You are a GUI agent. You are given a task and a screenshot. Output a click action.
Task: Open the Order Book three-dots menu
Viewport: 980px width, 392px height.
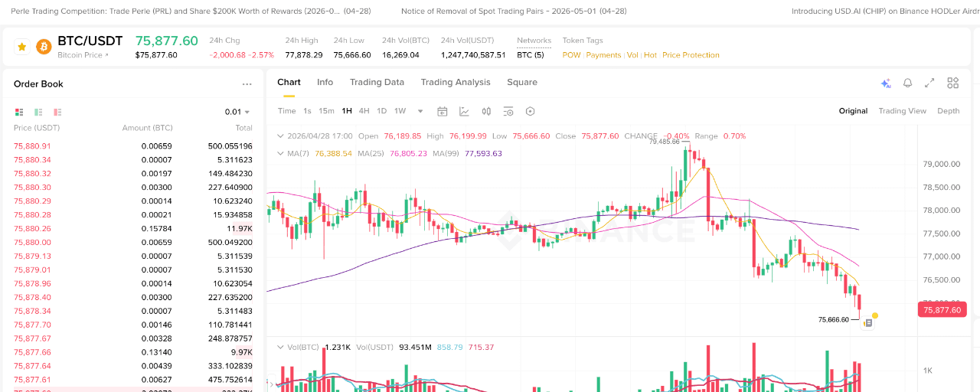(x=247, y=84)
